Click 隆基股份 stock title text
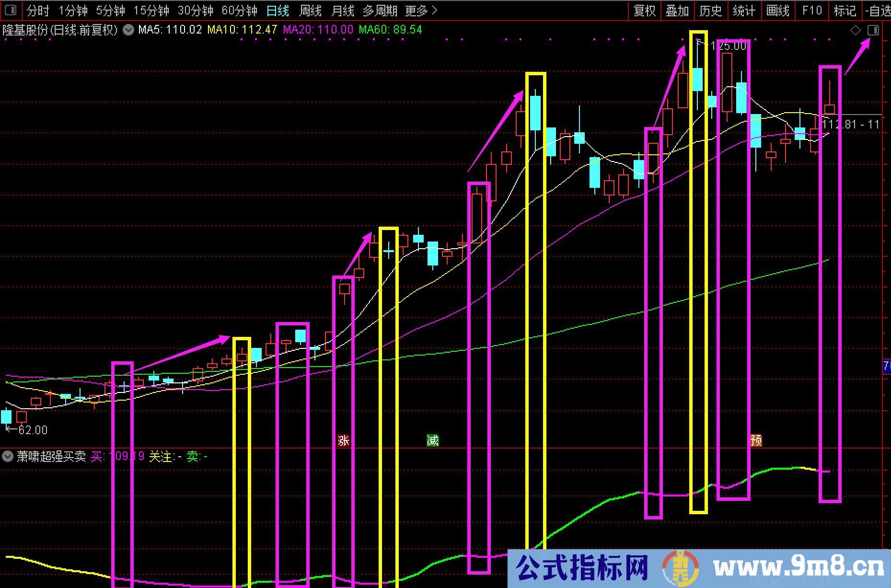Image resolution: width=891 pixels, height=588 pixels. pyautogui.click(x=25, y=30)
